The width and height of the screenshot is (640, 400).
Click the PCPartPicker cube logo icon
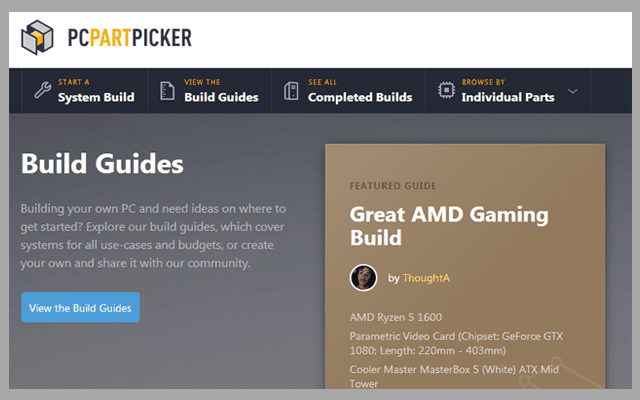point(37,37)
